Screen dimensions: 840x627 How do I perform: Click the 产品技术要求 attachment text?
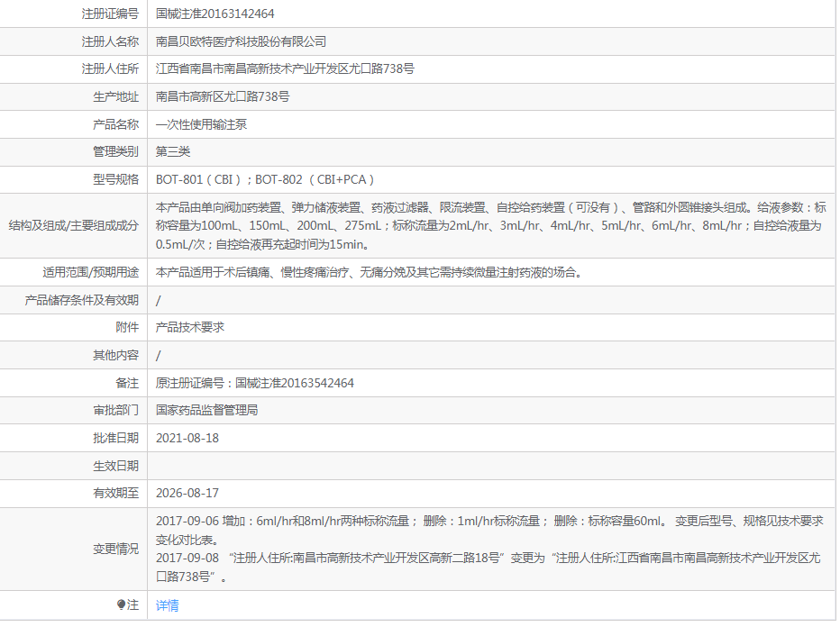click(x=189, y=327)
